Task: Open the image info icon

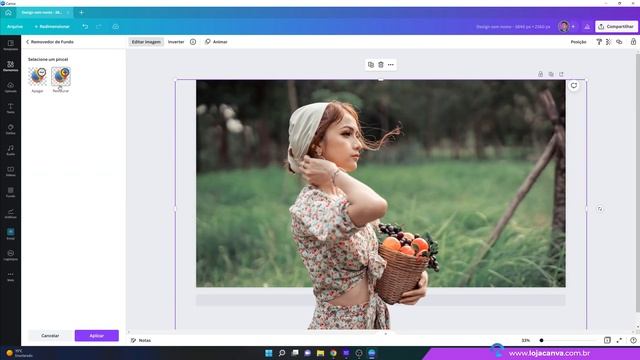Action: [193, 42]
